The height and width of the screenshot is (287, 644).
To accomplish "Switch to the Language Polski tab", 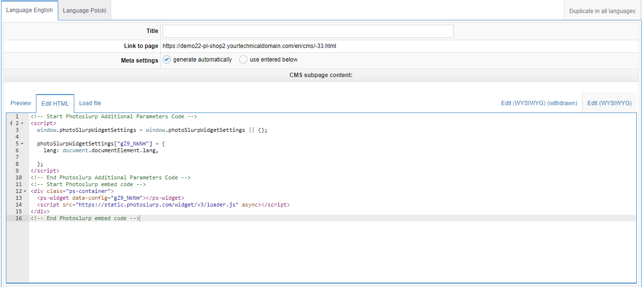I will (x=85, y=10).
